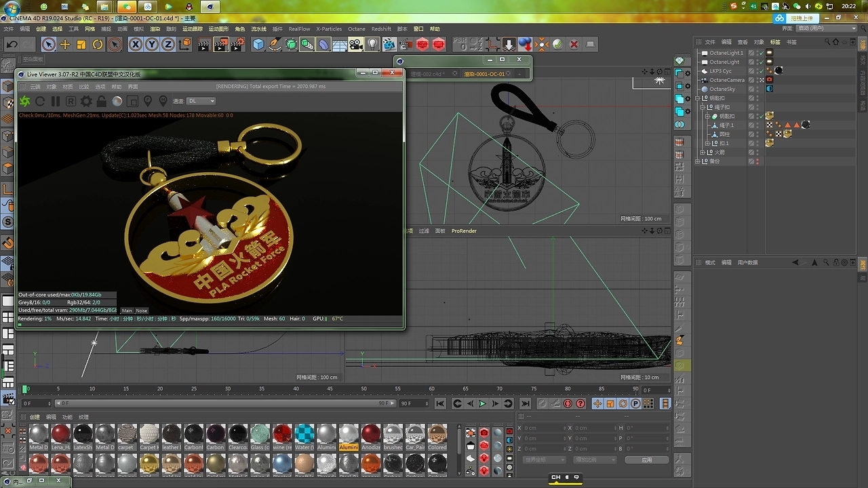
Task: Go to start of animation
Action: [440, 403]
